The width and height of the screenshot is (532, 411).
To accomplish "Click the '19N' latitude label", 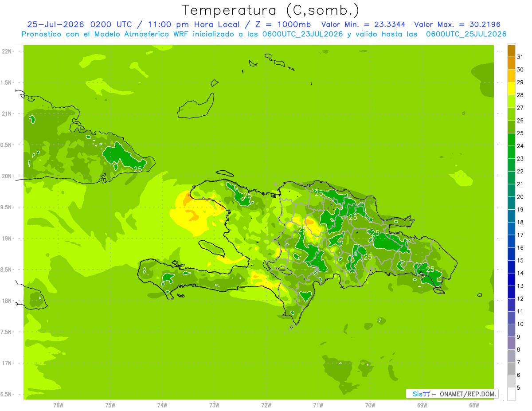I will coord(6,239).
